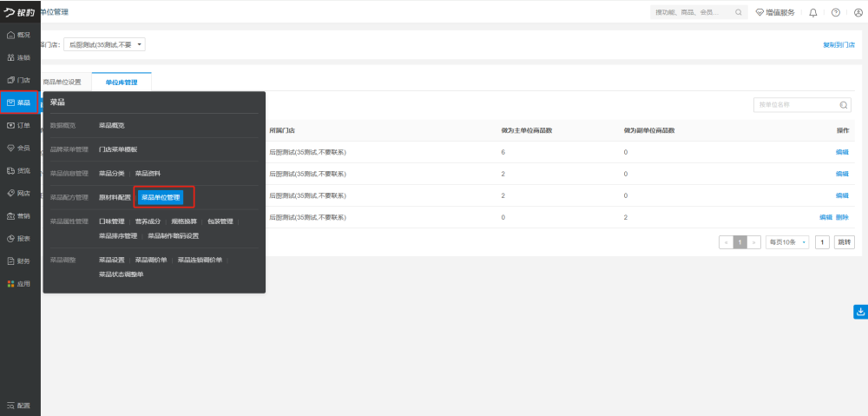This screenshot has width=868, height=416.
Task: Choose 菜品排序管理 in the menu
Action: pyautogui.click(x=118, y=236)
